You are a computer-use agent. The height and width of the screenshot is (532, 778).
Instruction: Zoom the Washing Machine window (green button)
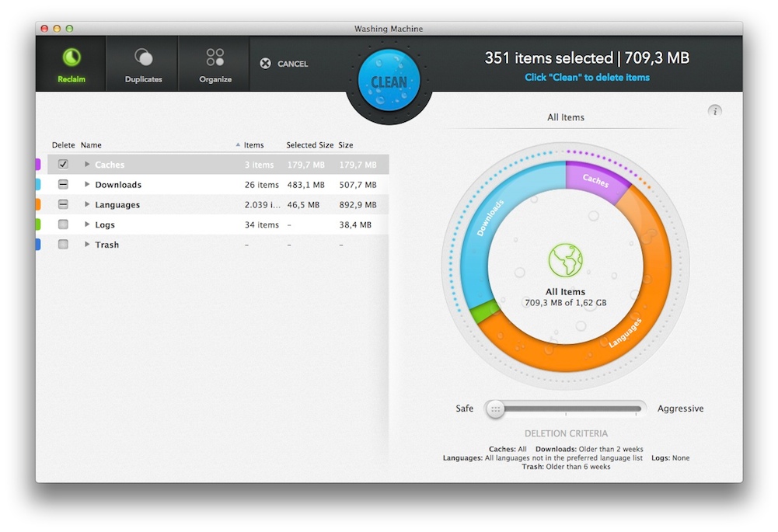(69, 29)
